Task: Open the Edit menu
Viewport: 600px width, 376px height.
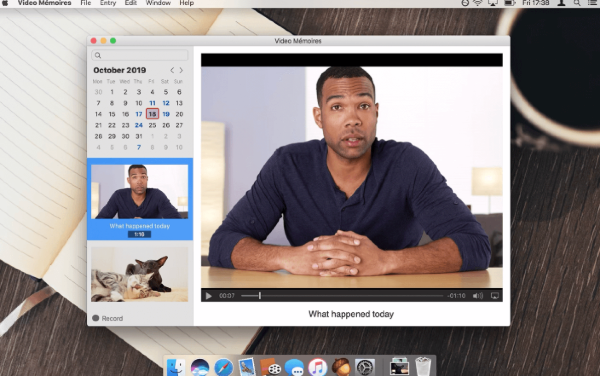Action: (x=130, y=3)
